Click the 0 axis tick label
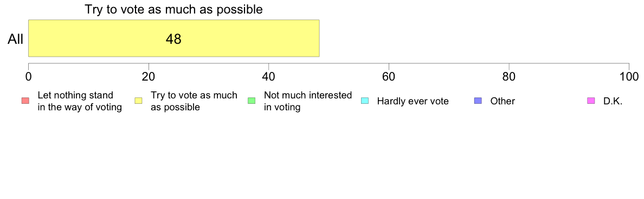The image size is (644, 199). (28, 76)
